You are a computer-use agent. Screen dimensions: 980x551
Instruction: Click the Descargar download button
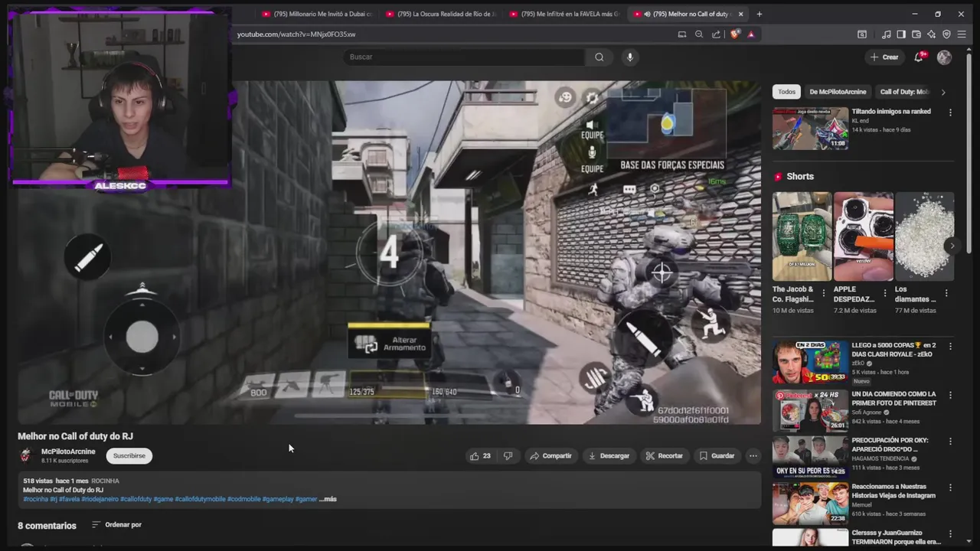tap(609, 456)
